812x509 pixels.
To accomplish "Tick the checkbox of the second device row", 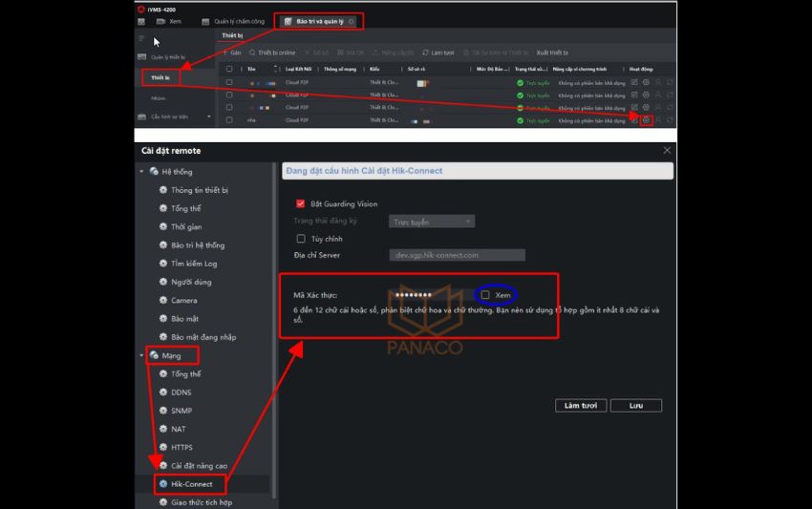I will pos(229,95).
